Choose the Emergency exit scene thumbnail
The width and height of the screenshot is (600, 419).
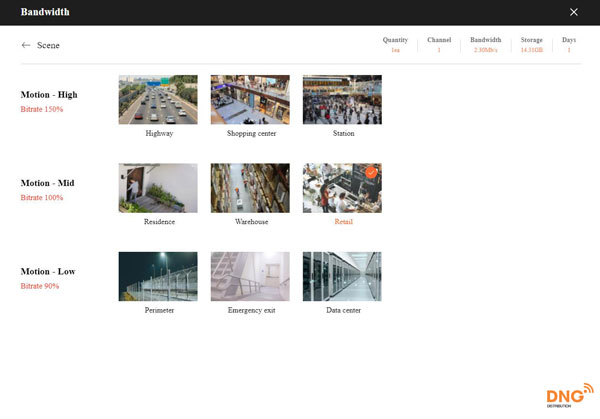[x=250, y=276]
